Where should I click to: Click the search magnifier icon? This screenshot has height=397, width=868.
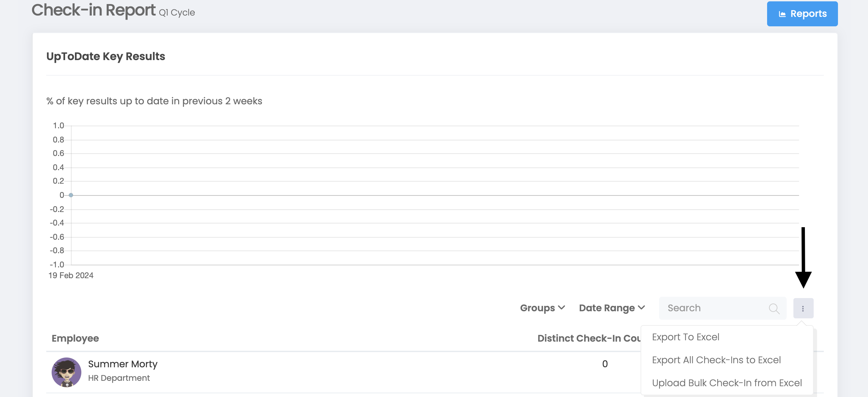(x=774, y=308)
